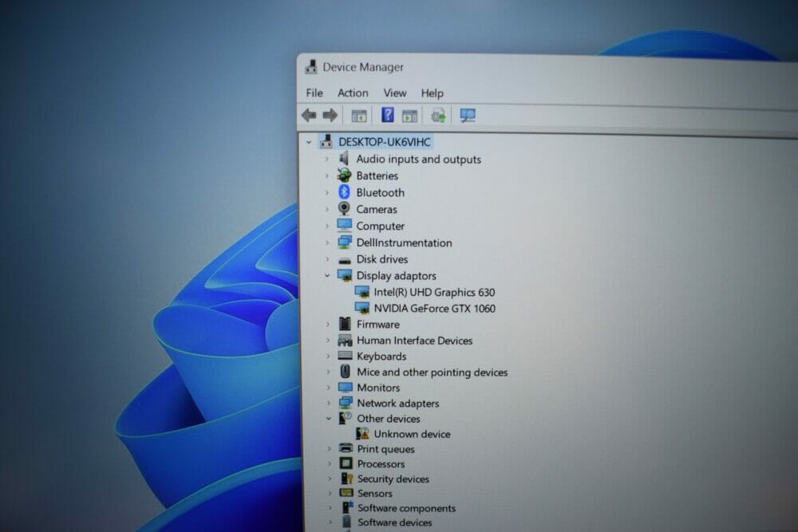The width and height of the screenshot is (798, 532).
Task: Click the Unknown device warning icon
Action: 362,434
